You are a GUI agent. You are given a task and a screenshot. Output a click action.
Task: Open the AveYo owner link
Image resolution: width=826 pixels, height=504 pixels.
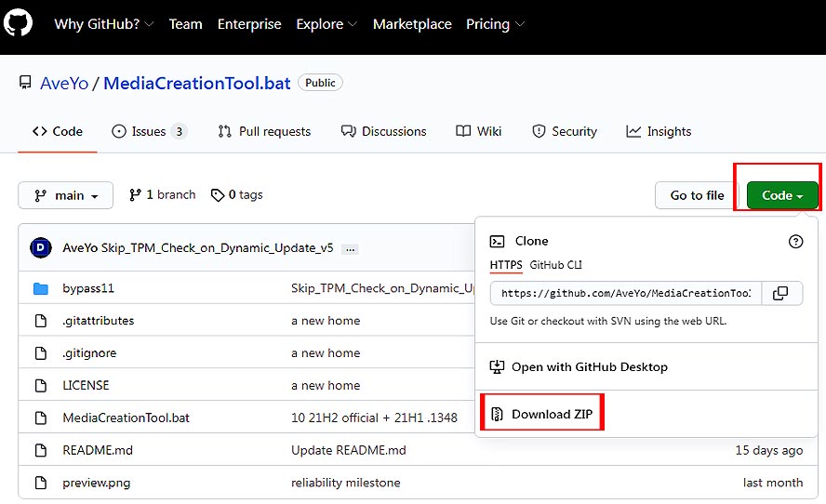pyautogui.click(x=64, y=83)
